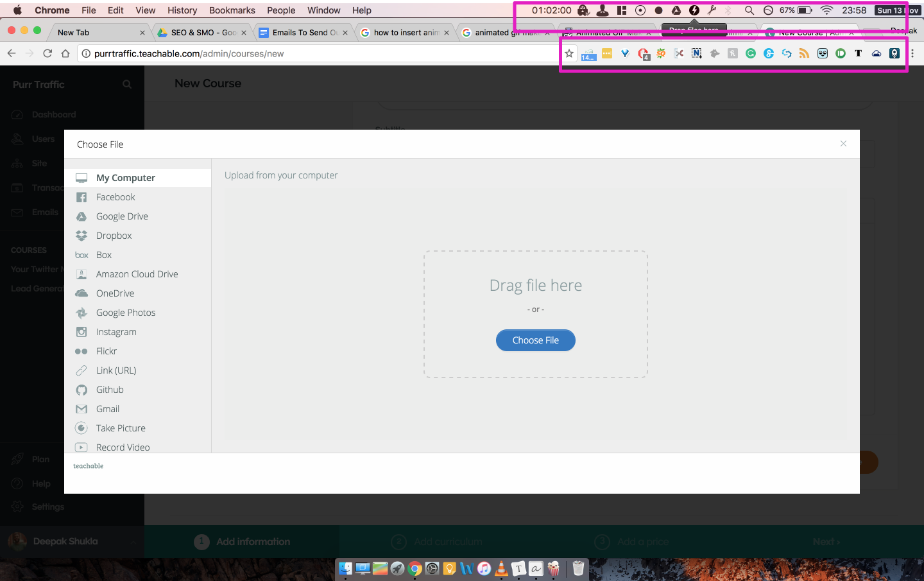
Task: Click the blue Choose File button
Action: 536,340
